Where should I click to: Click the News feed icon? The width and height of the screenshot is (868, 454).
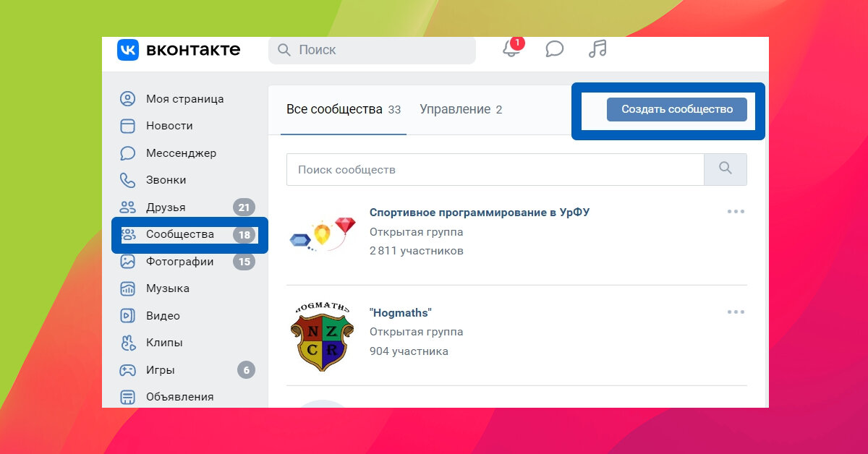tap(127, 126)
